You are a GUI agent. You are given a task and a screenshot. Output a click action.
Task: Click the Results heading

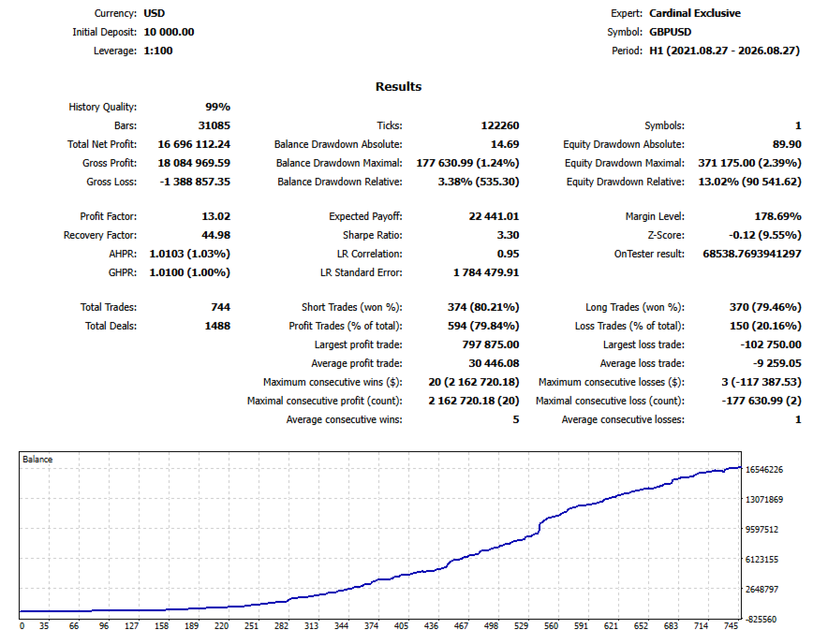pos(398,86)
